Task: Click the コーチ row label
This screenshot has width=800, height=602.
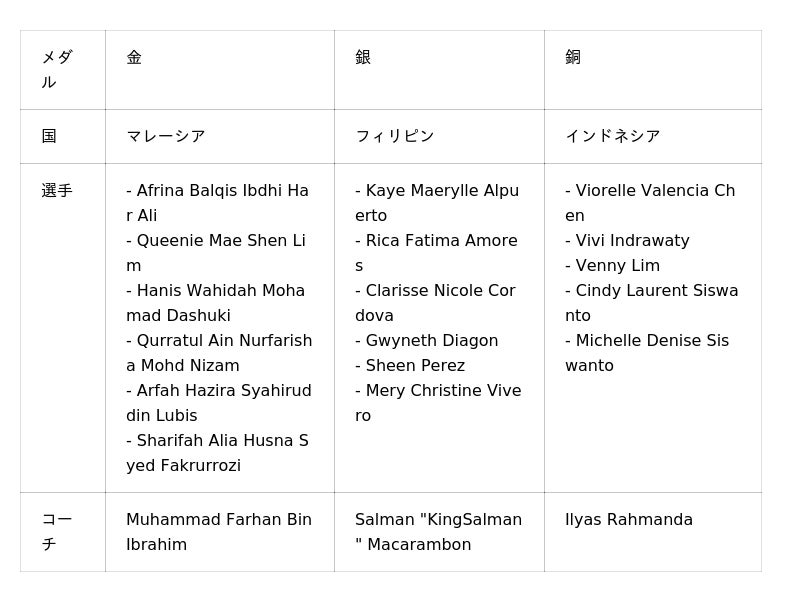Action: 57,532
